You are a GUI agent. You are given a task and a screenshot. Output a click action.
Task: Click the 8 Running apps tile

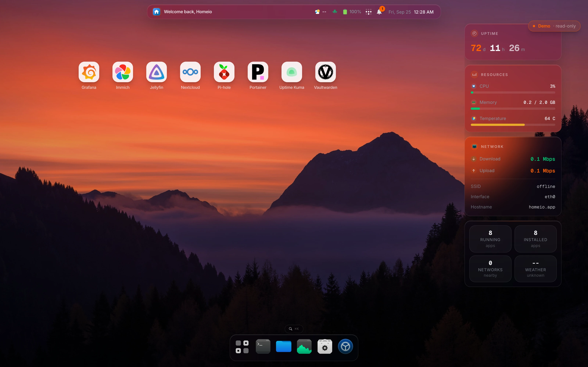[x=490, y=239]
